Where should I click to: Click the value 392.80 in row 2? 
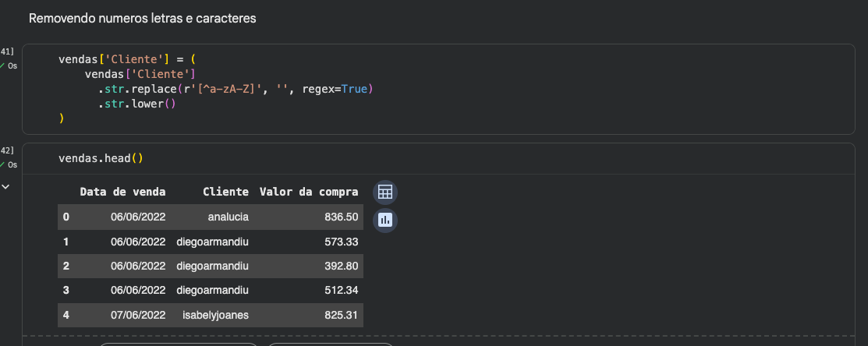click(341, 266)
